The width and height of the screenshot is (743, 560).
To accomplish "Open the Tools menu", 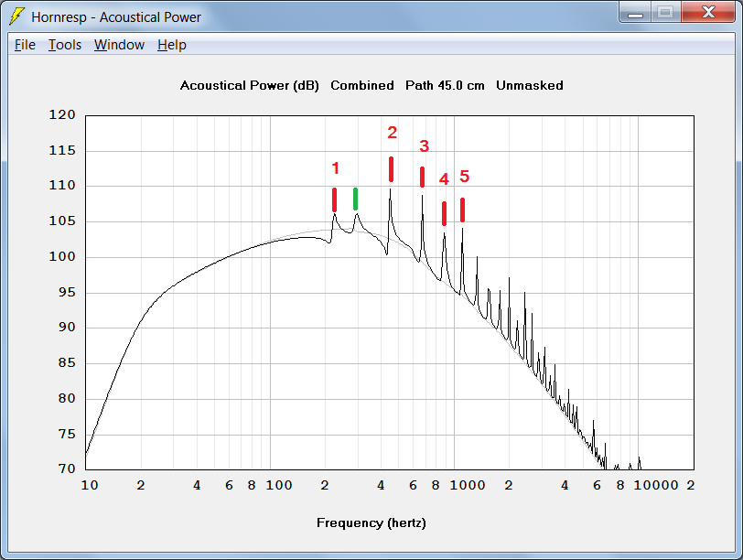I will coord(65,45).
